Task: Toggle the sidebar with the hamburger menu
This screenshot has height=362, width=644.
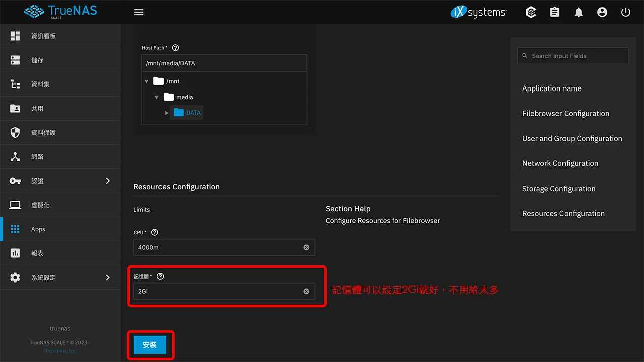Action: pos(139,12)
